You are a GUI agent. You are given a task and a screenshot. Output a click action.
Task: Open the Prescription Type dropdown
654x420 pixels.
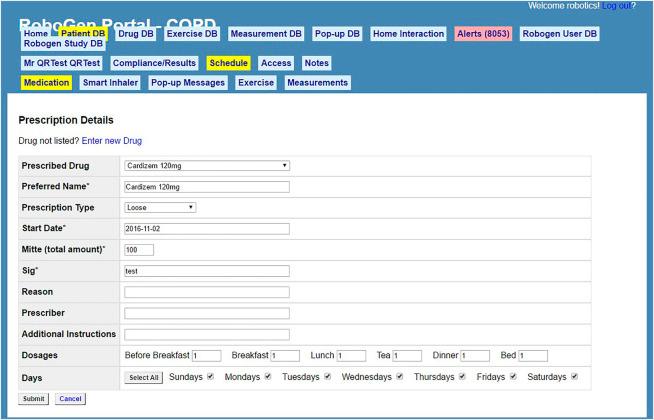tap(160, 207)
